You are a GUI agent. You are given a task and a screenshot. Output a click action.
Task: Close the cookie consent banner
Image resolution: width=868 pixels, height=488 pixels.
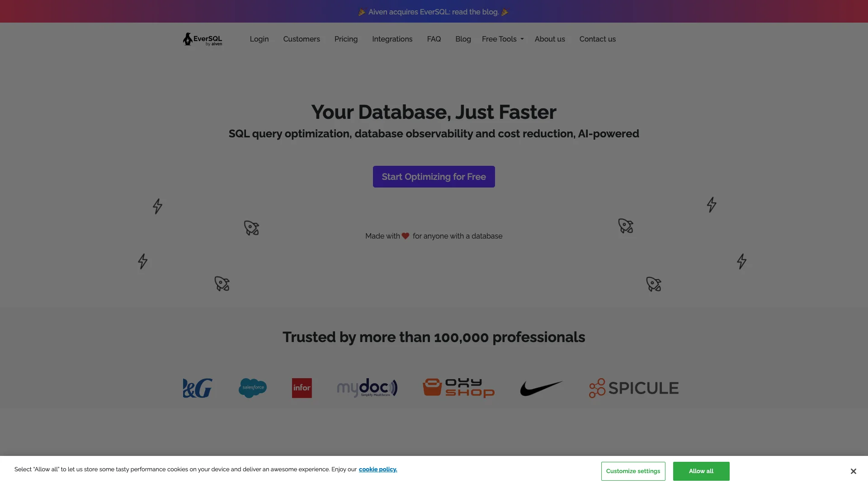pyautogui.click(x=853, y=471)
